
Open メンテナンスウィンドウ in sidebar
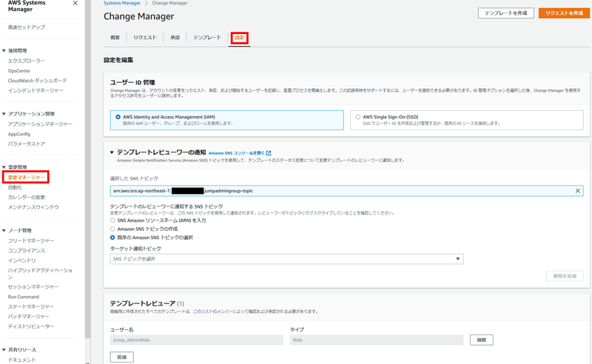coord(33,207)
